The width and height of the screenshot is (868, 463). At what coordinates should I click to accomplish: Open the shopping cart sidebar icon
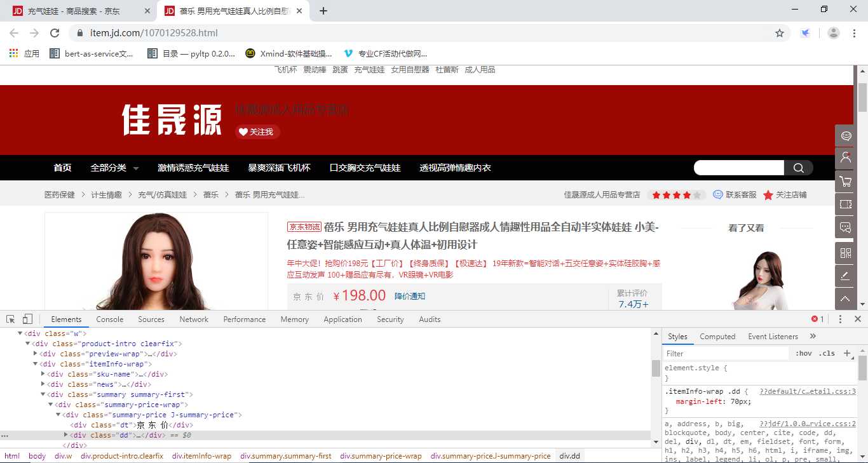pos(846,182)
